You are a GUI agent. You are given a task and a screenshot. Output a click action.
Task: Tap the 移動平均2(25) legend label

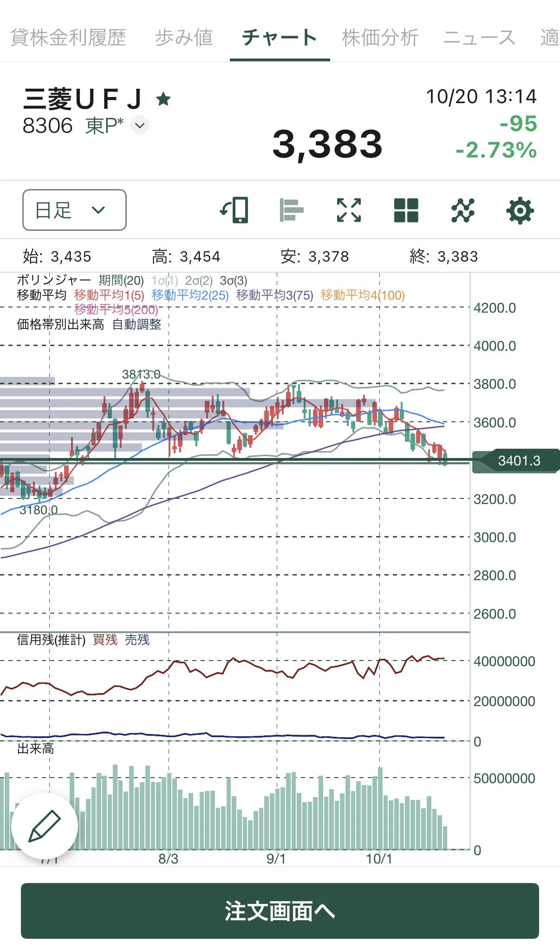coord(190,295)
